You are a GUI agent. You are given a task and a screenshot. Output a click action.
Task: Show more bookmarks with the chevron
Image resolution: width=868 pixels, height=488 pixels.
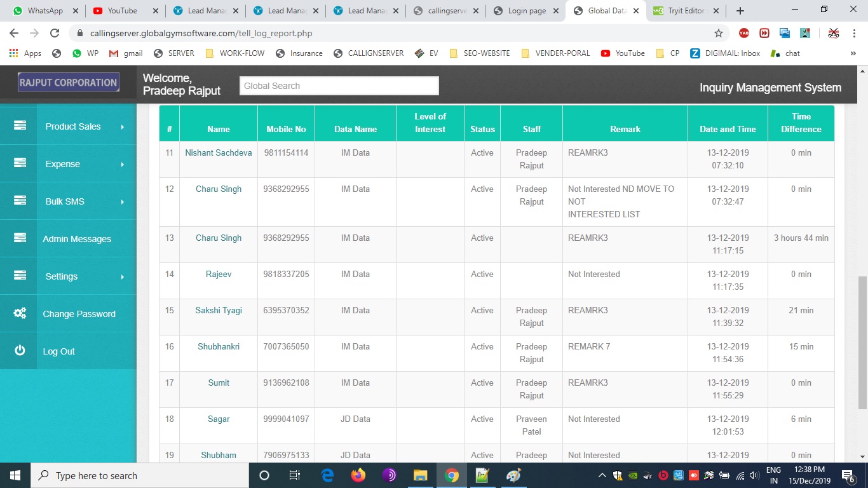coord(853,53)
